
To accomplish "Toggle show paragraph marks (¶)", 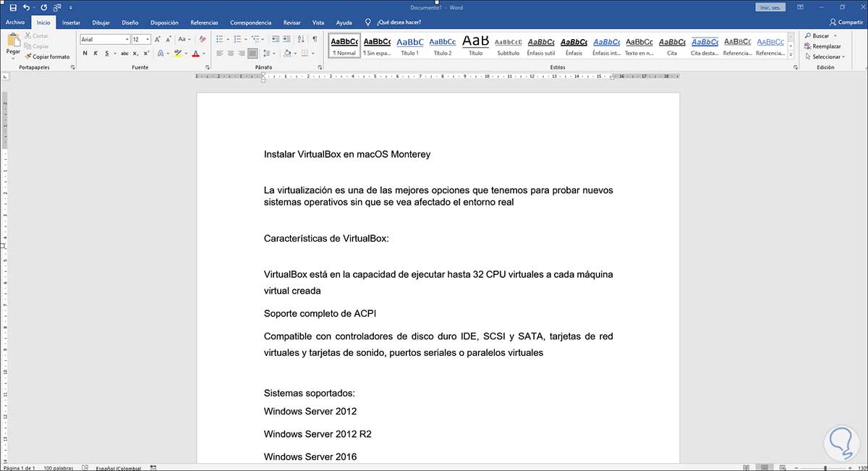I will point(314,39).
